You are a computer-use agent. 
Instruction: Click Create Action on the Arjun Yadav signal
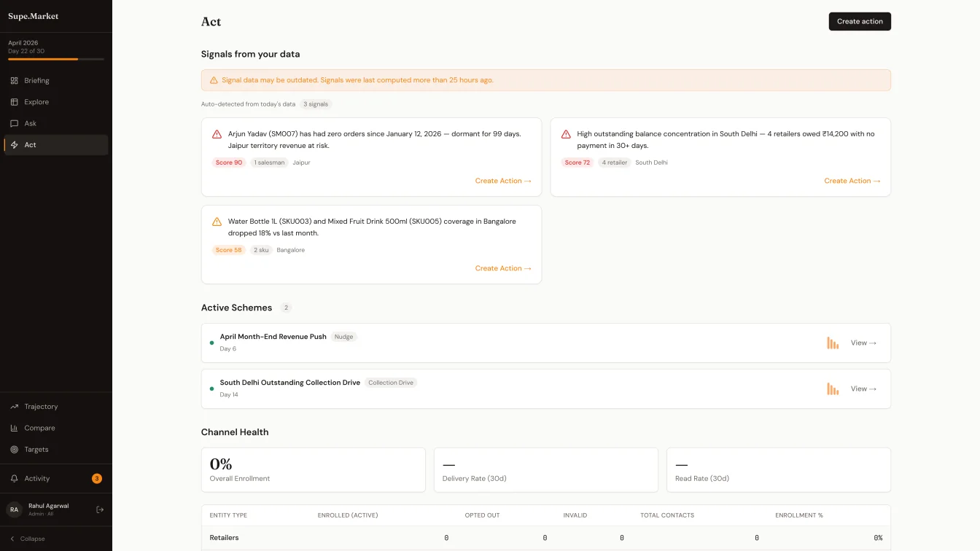click(503, 180)
